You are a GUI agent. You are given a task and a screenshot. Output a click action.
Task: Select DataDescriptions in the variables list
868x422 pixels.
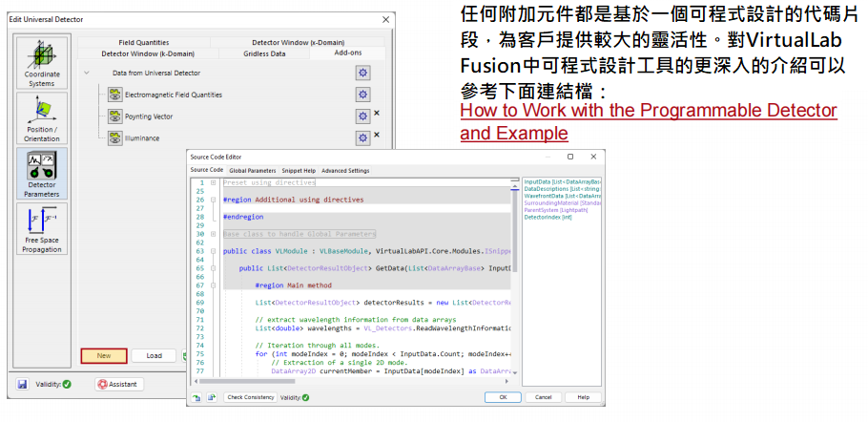[x=563, y=189]
